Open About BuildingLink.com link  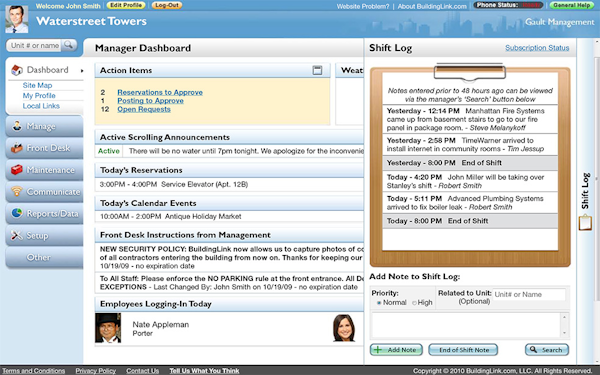click(432, 7)
